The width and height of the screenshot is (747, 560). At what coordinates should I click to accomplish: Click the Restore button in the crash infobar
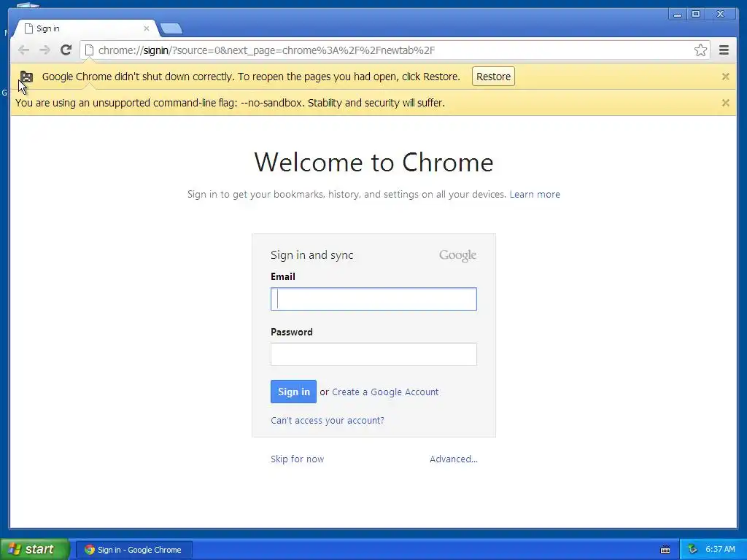[x=493, y=77]
